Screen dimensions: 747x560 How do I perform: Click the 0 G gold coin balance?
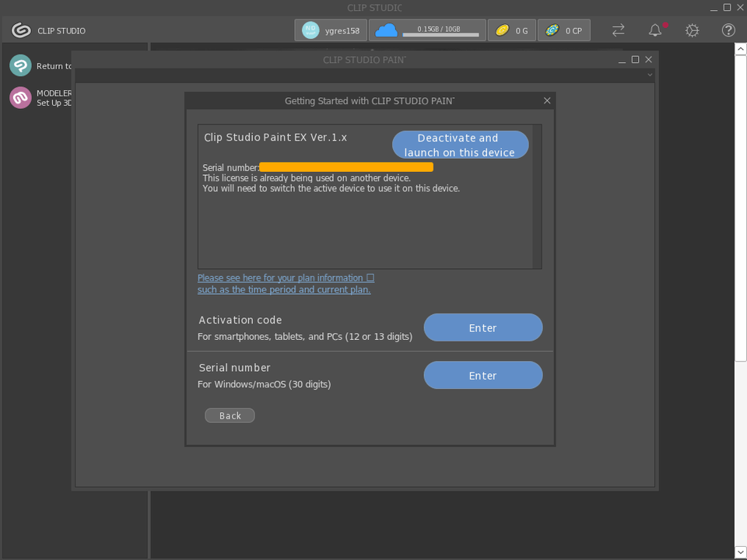pyautogui.click(x=512, y=30)
